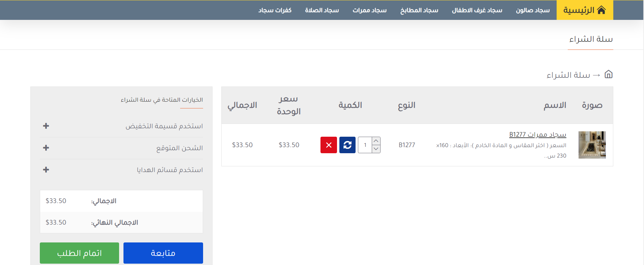The width and height of the screenshot is (644, 265).
Task: Increase quantity with the up arrow
Action: [376, 141]
